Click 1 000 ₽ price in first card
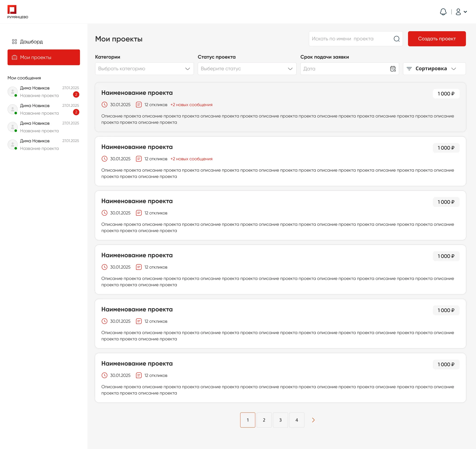This screenshot has height=449, width=476. pyautogui.click(x=446, y=94)
